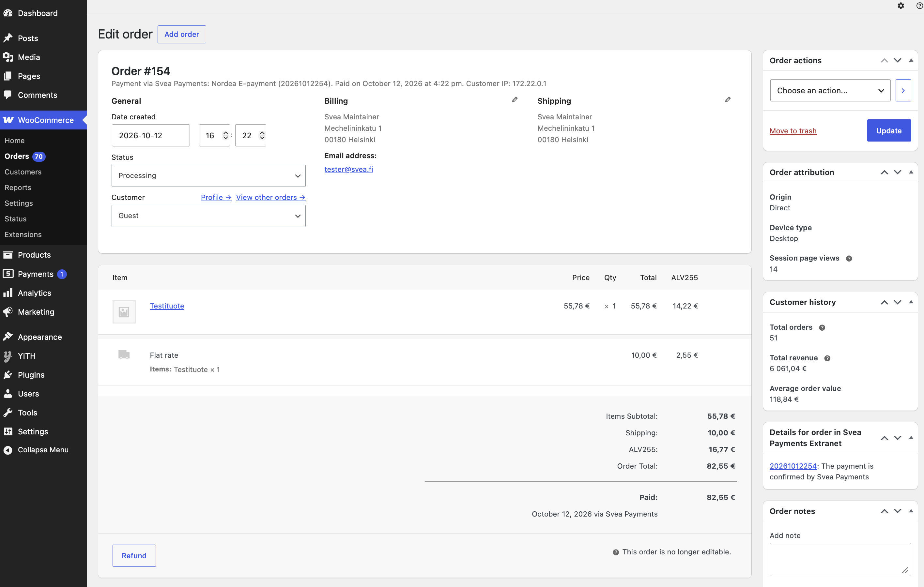Viewport: 924px width, 587px height.
Task: Move Order attribution panel down
Action: pyautogui.click(x=897, y=172)
